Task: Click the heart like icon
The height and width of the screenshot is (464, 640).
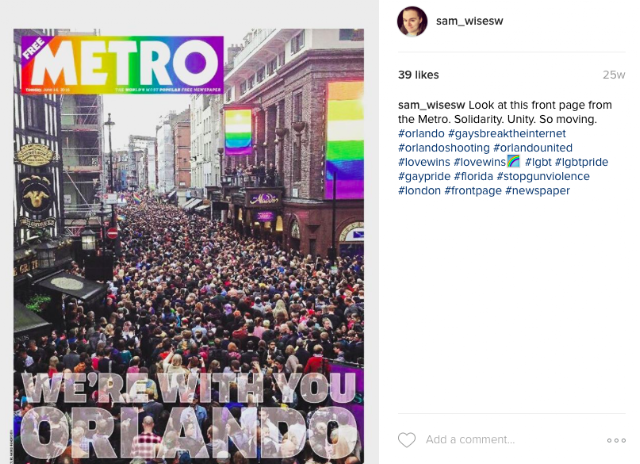Action: 407,440
